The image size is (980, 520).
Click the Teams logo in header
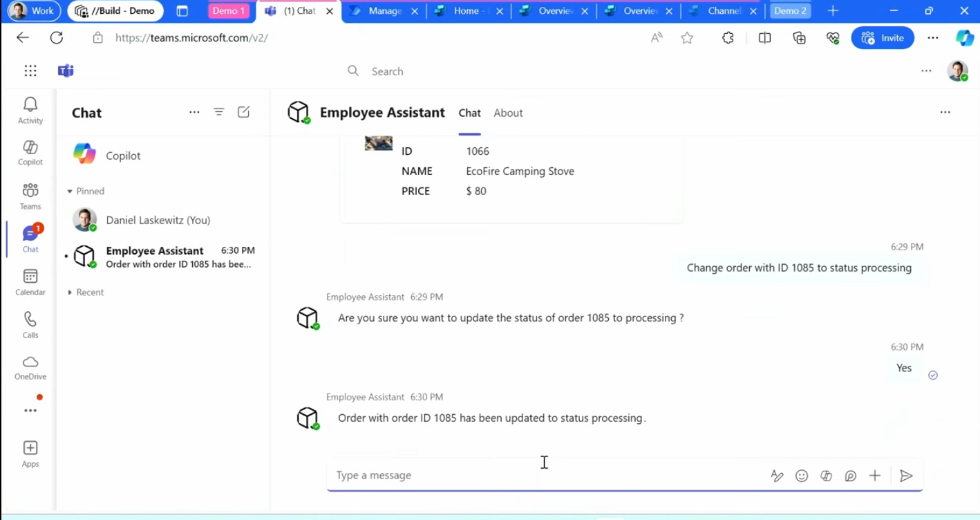[66, 71]
